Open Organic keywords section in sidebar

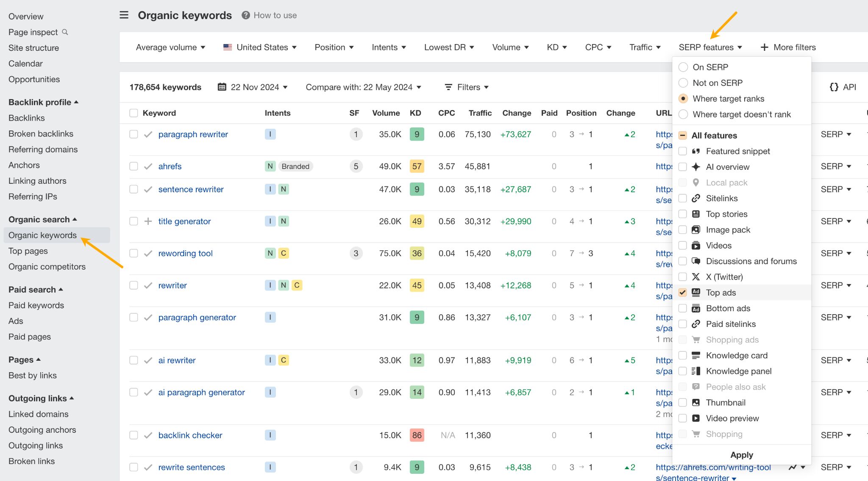pos(42,235)
